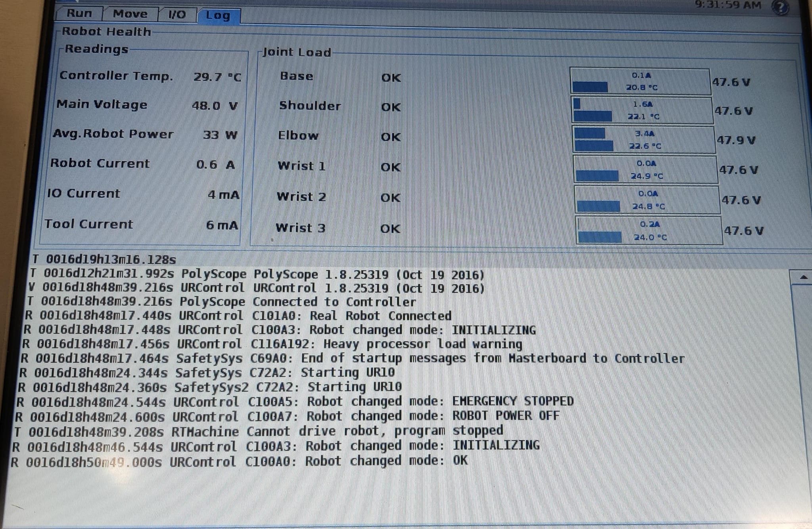The height and width of the screenshot is (529, 812).
Task: Select the EMERGENCY STOPPED log entry
Action: (295, 402)
